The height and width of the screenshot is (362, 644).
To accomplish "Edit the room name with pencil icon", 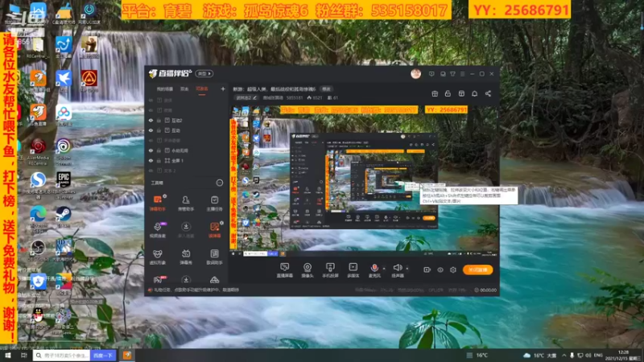I will click(x=254, y=97).
